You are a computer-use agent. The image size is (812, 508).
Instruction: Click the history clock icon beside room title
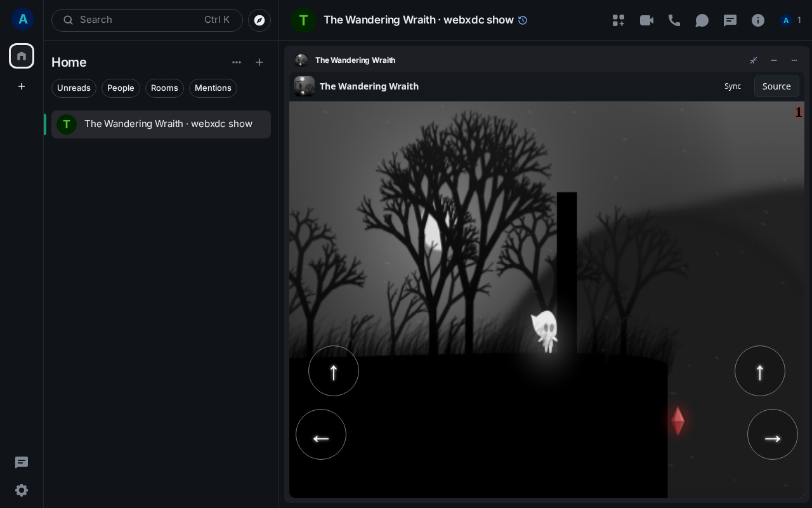(523, 20)
